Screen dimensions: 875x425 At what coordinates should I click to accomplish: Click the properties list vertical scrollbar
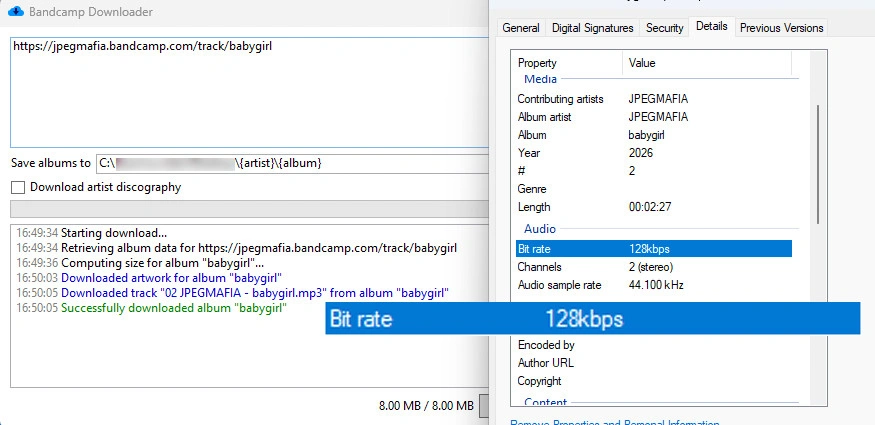[x=818, y=165]
